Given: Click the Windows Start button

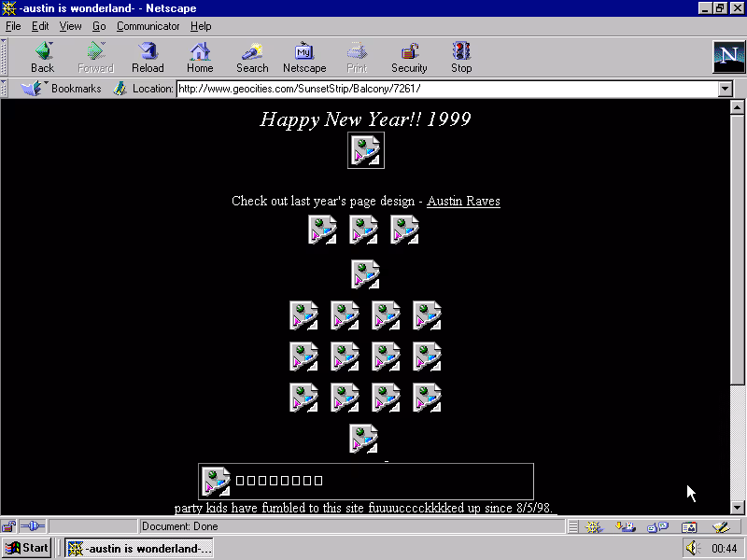Looking at the screenshot, I should point(27,548).
